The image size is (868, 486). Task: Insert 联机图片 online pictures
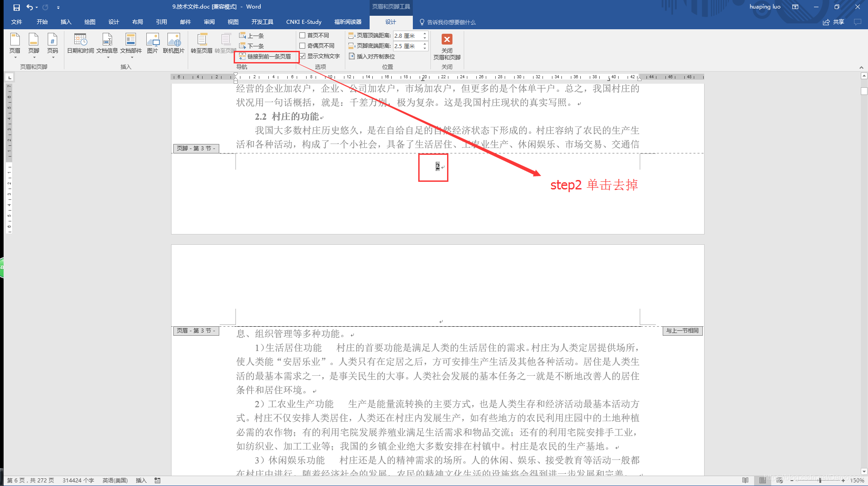point(174,43)
